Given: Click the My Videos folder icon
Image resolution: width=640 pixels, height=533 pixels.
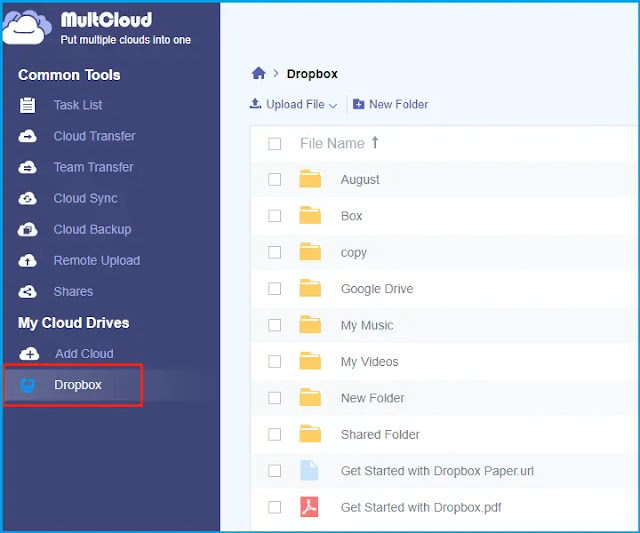Looking at the screenshot, I should [x=310, y=361].
